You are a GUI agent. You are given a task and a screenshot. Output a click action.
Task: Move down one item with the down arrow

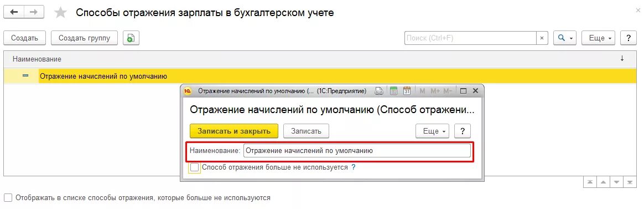[616, 182]
